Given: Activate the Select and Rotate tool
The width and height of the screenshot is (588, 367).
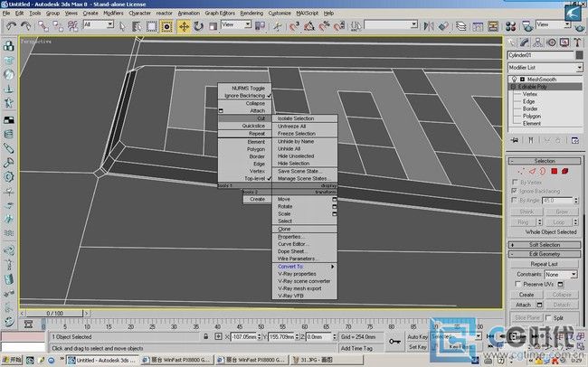Looking at the screenshot, I should click(198, 26).
